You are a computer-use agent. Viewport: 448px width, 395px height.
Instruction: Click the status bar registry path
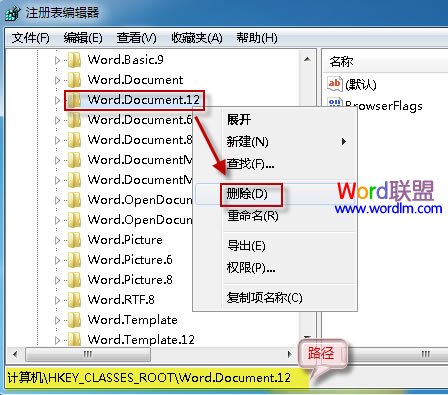[149, 378]
